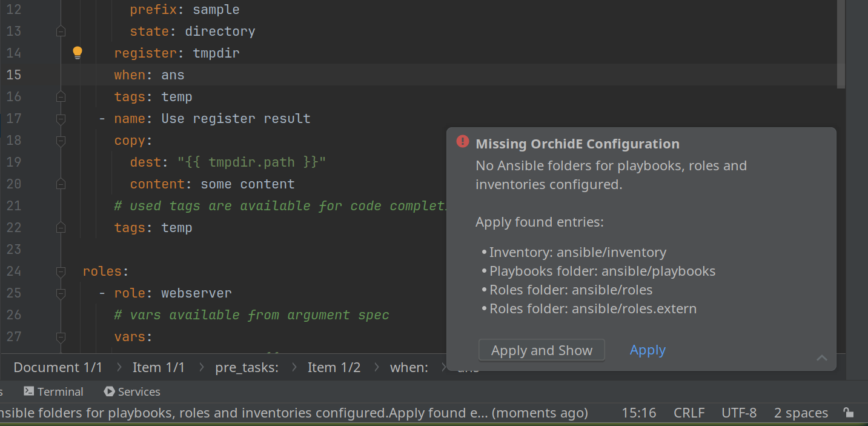Expand notification using the chevron arrow
Viewport: 868px width, 426px height.
coord(822,358)
